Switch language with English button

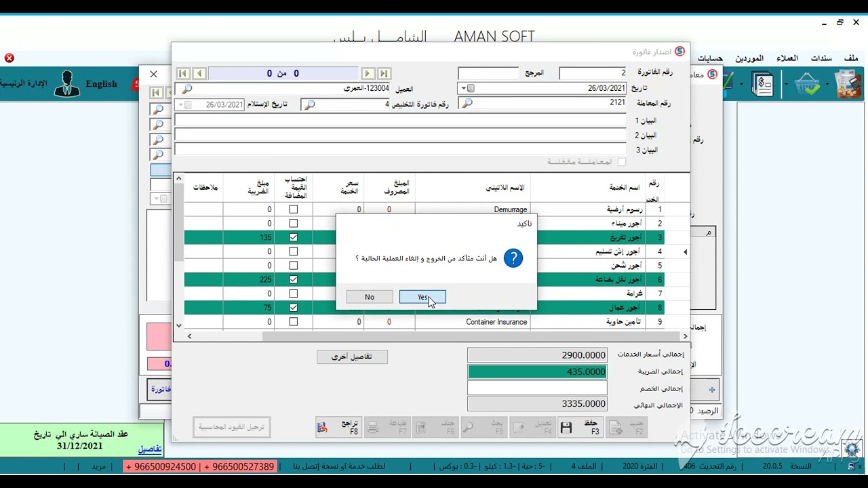pyautogui.click(x=101, y=84)
